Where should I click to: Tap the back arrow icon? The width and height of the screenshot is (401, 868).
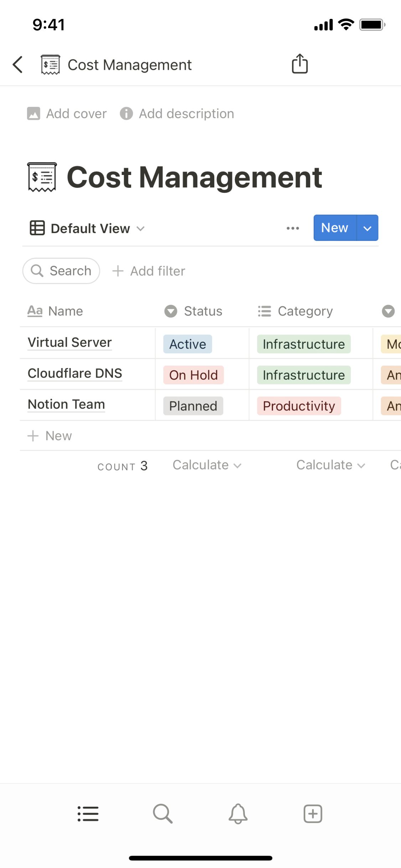click(18, 64)
